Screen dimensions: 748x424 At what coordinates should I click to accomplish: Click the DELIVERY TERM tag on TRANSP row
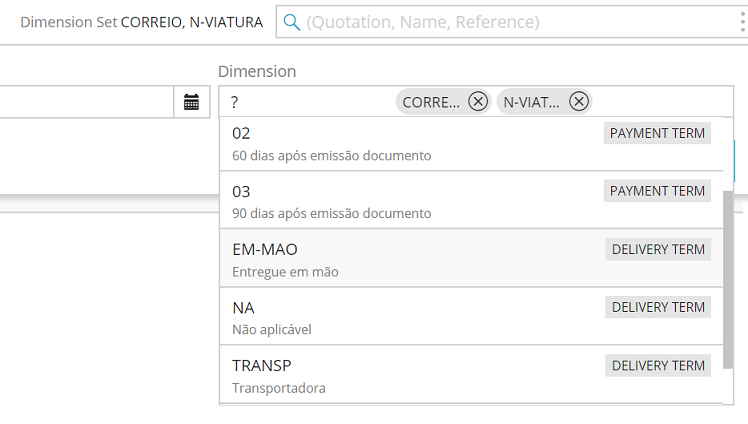tap(658, 365)
